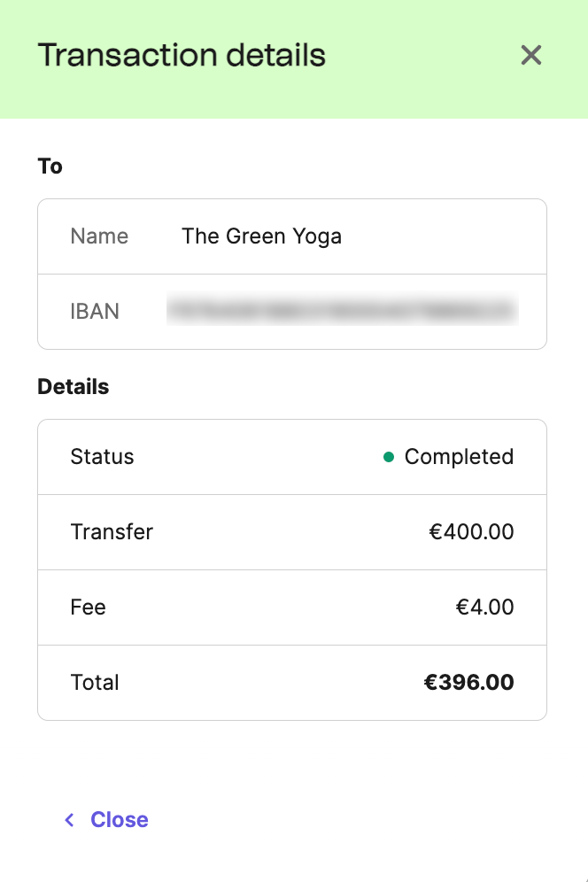Click the IBAN field label
This screenshot has height=882, width=588.
(95, 312)
